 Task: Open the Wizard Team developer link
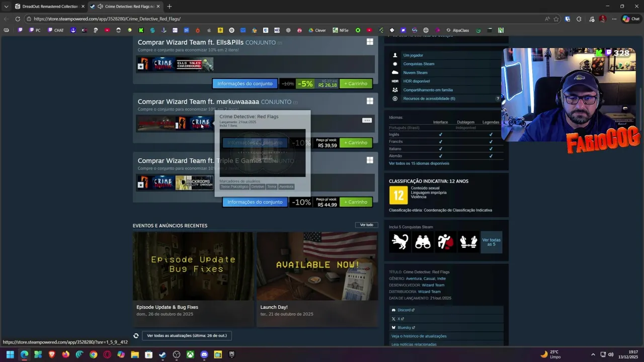[x=433, y=285]
